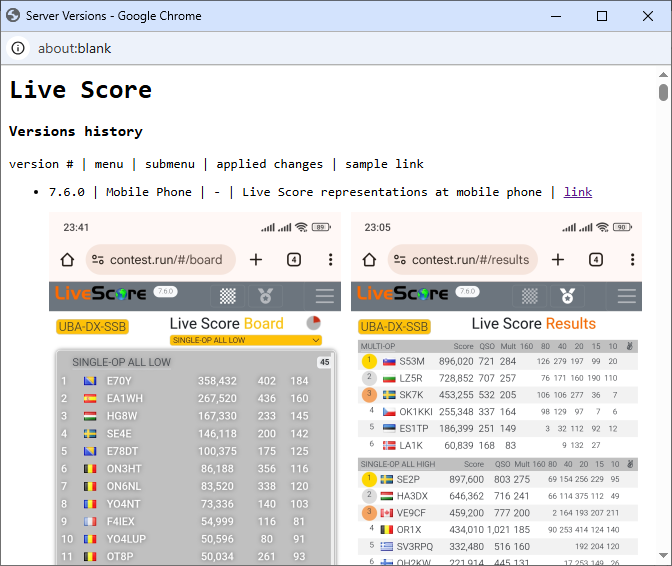
Task: Click the pie timer icon beside Board
Action: point(314,323)
